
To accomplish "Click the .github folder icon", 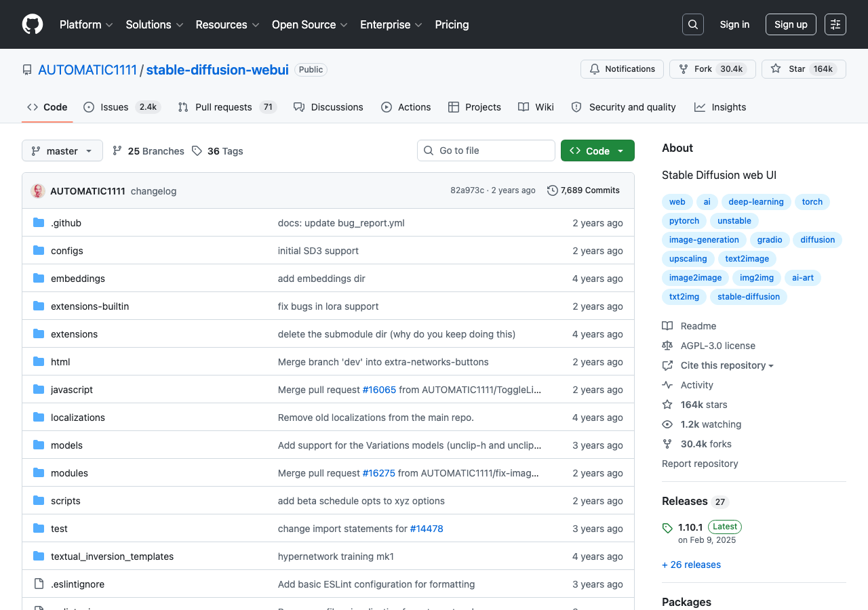I will click(x=39, y=223).
